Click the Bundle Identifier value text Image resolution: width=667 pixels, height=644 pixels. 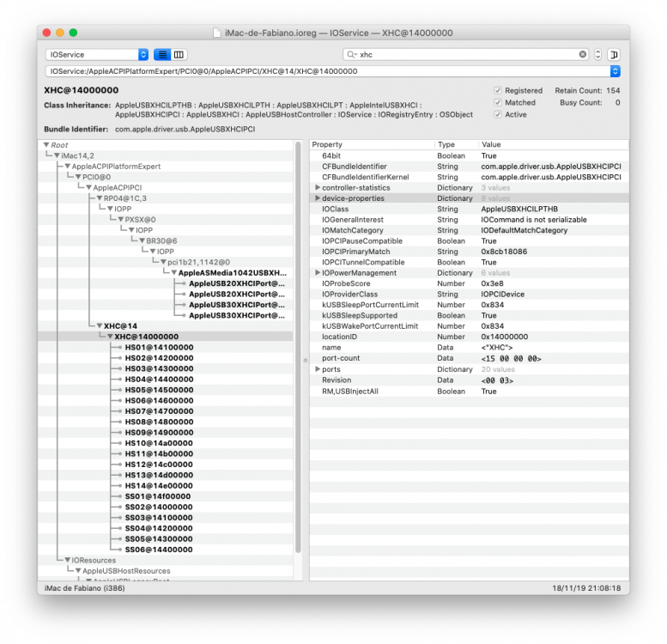(x=185, y=129)
